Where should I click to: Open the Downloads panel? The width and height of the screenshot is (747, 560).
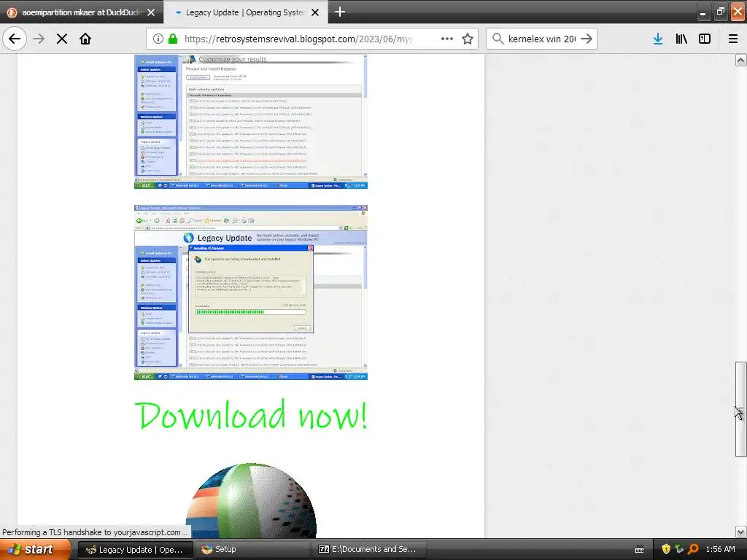coord(658,39)
